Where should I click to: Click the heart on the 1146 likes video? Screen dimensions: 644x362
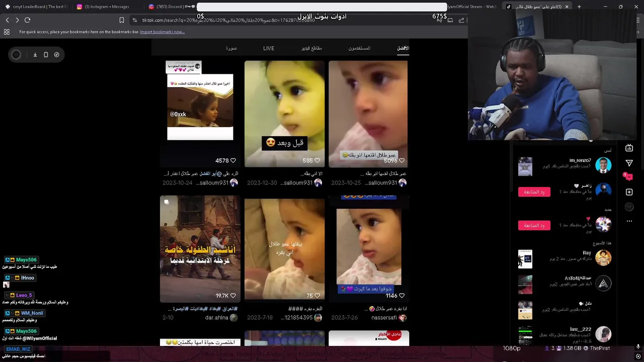point(401,296)
